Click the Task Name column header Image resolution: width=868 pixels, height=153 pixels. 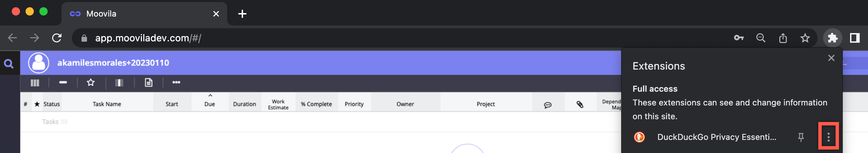tap(107, 104)
